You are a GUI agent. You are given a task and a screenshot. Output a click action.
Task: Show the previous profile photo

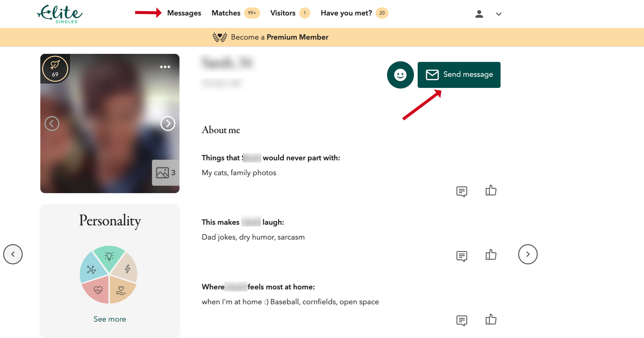coord(52,123)
